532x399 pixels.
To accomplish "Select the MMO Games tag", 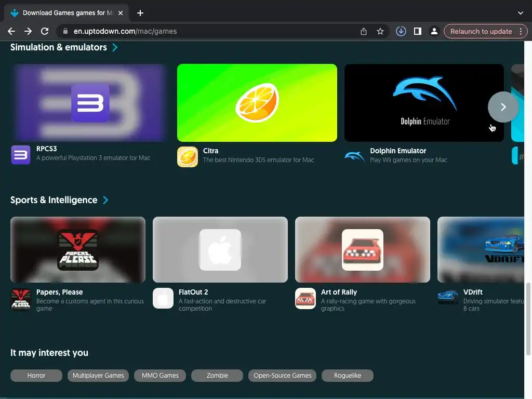I will click(160, 376).
